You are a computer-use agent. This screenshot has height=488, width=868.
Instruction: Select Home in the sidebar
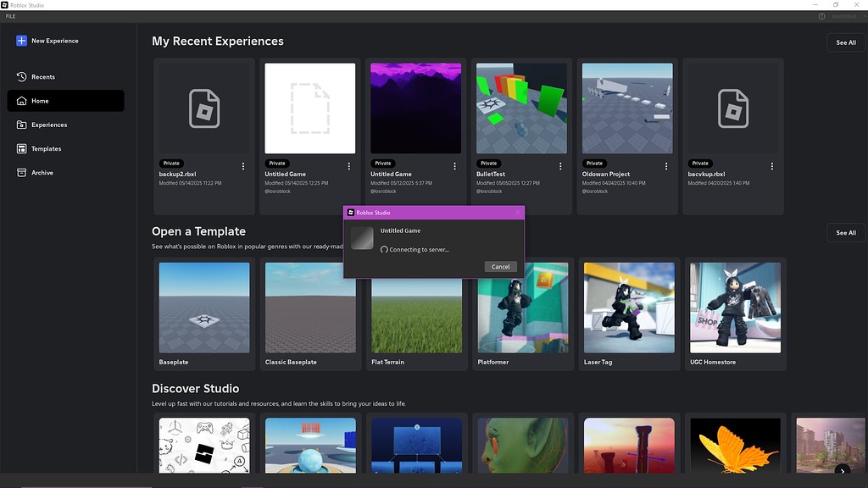[65, 101]
